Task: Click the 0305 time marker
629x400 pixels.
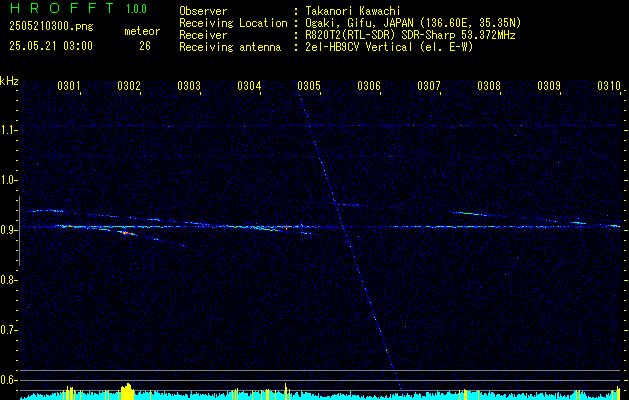Action: 309,85
